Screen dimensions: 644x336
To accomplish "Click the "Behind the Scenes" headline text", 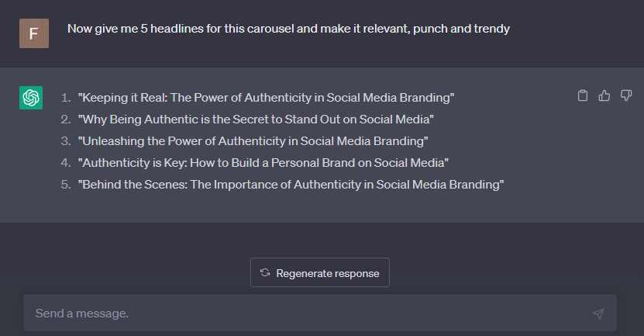I will pos(291,185).
